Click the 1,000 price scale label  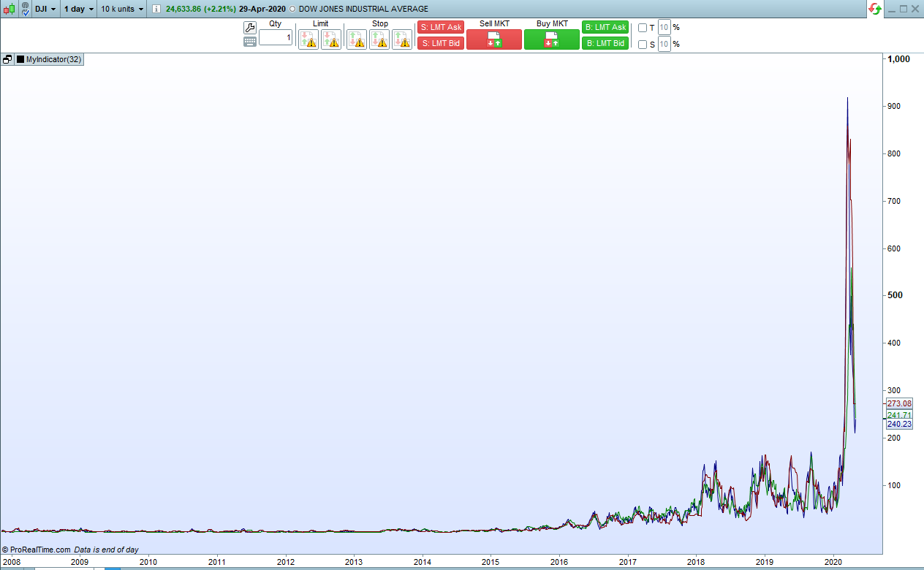(x=898, y=59)
